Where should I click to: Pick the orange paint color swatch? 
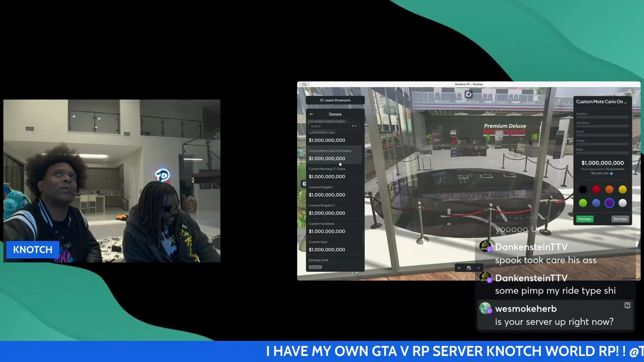point(609,190)
